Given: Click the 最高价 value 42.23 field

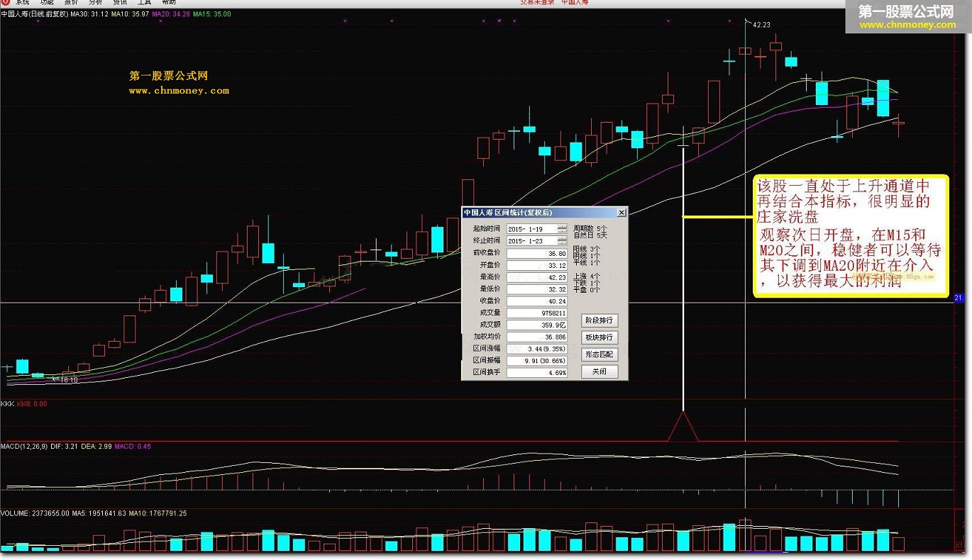Looking at the screenshot, I should coord(537,277).
